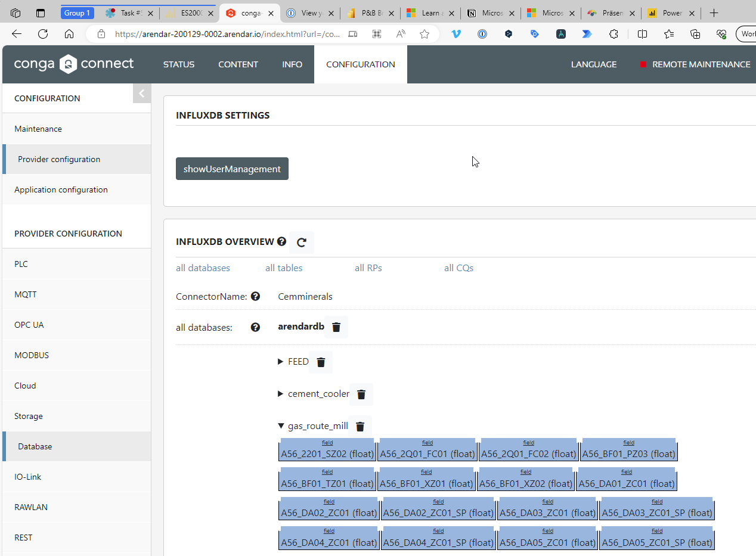Open the Cloud provider configuration

click(x=76, y=386)
